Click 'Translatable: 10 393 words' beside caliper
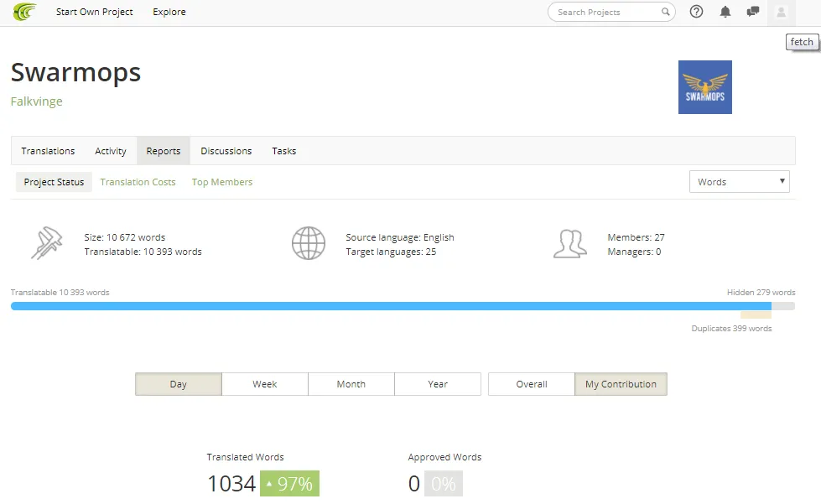This screenshot has height=504, width=821. click(143, 252)
